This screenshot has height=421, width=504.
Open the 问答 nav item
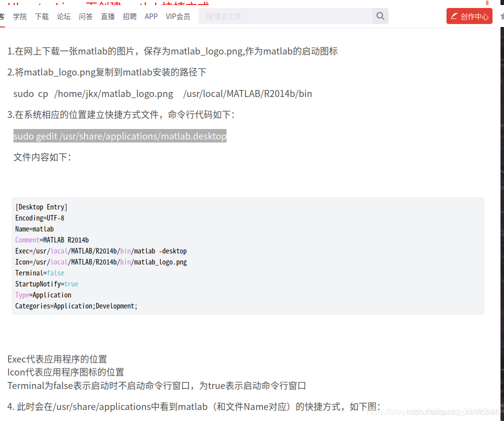(x=85, y=16)
